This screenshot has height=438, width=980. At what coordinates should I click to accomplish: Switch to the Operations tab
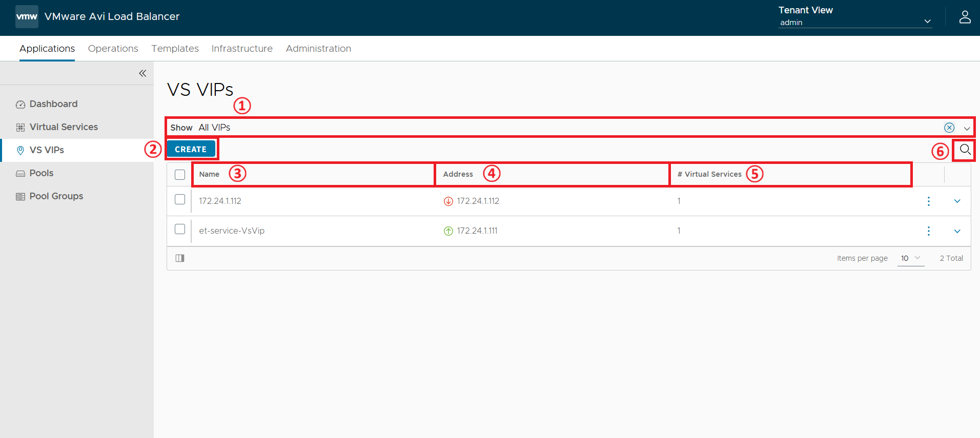(x=113, y=49)
